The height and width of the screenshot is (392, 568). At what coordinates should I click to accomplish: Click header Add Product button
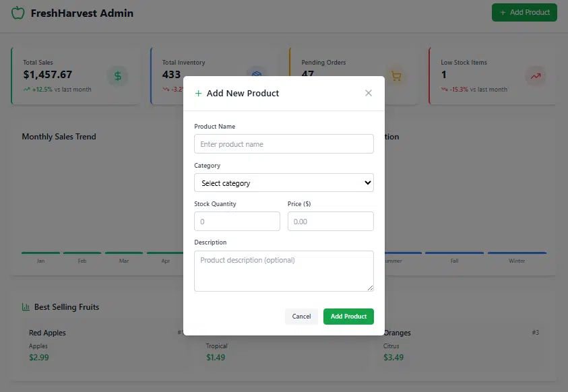coord(524,12)
